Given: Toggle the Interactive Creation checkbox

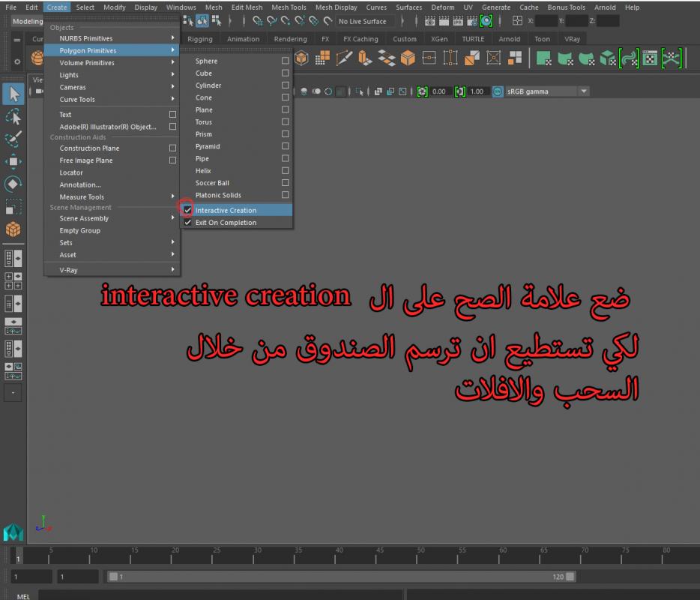Looking at the screenshot, I should click(x=187, y=210).
